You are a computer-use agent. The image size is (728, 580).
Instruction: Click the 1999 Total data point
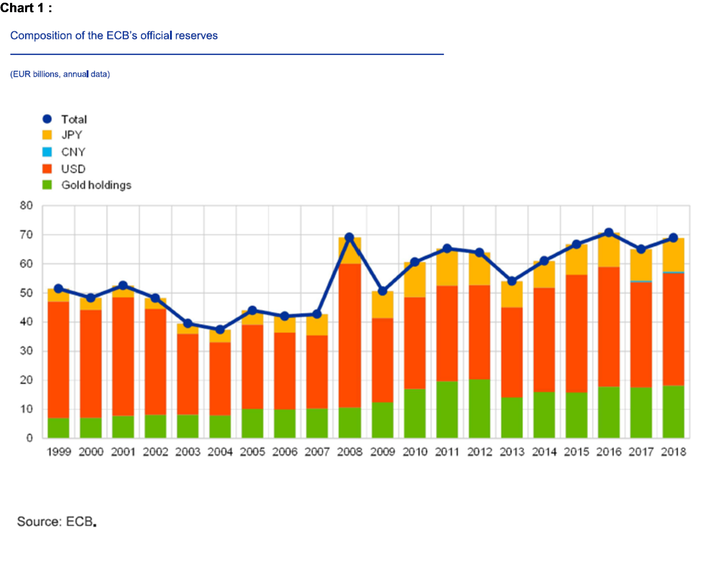58,288
